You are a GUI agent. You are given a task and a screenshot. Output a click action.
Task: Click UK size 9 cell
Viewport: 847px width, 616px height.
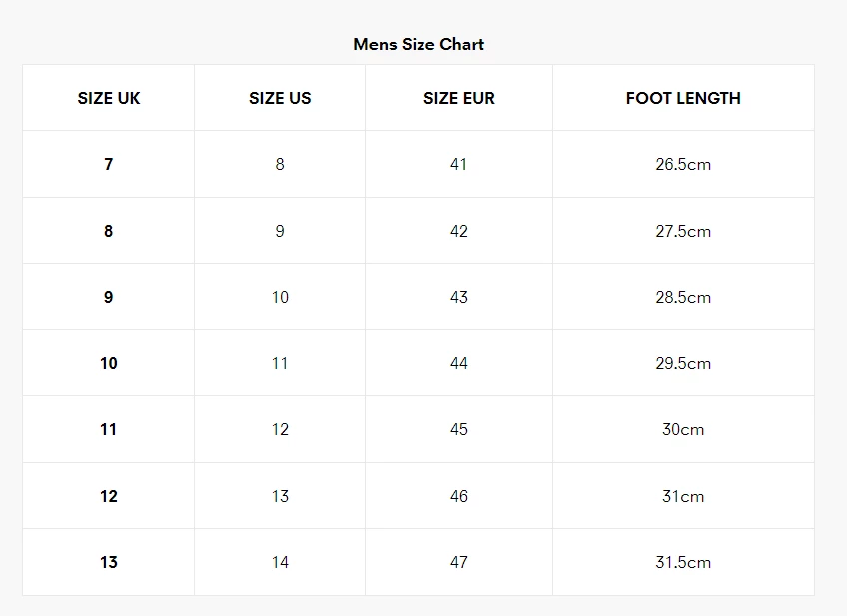109,297
